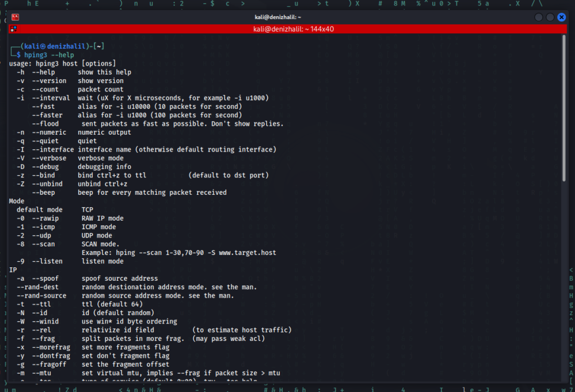This screenshot has height=392, width=575.
Task: Click the bottom status bar strip
Action: [287, 388]
